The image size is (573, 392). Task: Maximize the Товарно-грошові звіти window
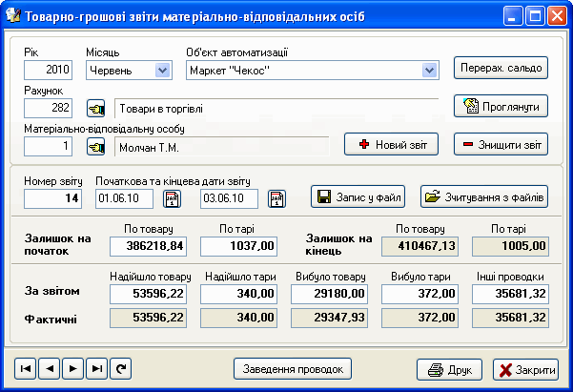point(535,16)
